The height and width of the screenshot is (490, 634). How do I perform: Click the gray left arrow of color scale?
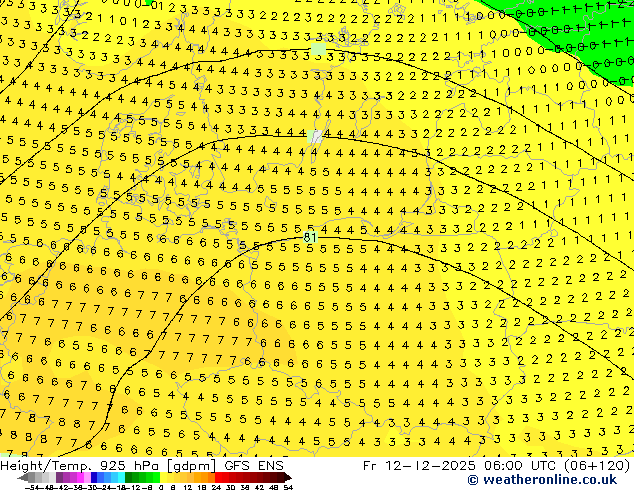tap(22, 478)
